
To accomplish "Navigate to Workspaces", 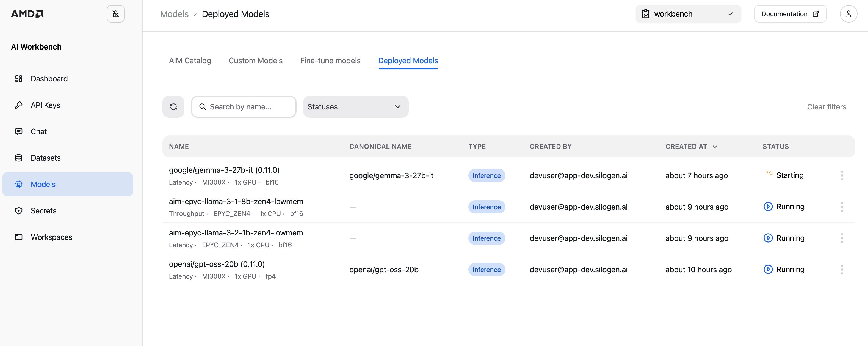I will (68, 237).
